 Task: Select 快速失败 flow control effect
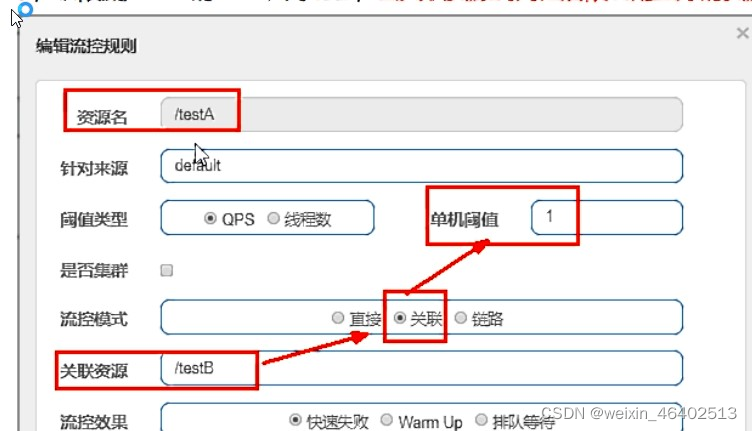pos(295,420)
